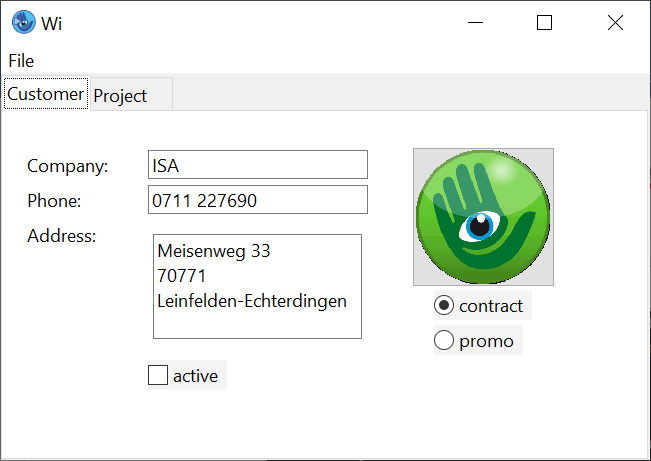Screen dimensions: 651x461
Task: Click the Company: label
Action: click(68, 166)
